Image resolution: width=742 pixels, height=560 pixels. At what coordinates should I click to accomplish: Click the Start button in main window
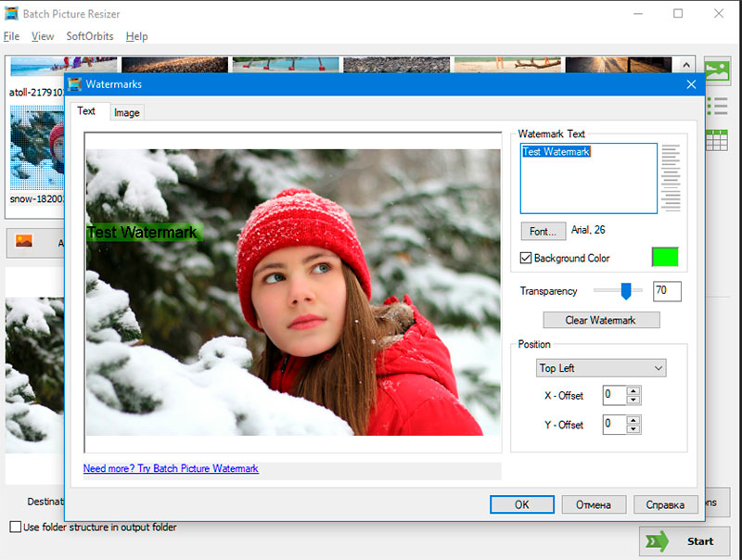pos(684,541)
